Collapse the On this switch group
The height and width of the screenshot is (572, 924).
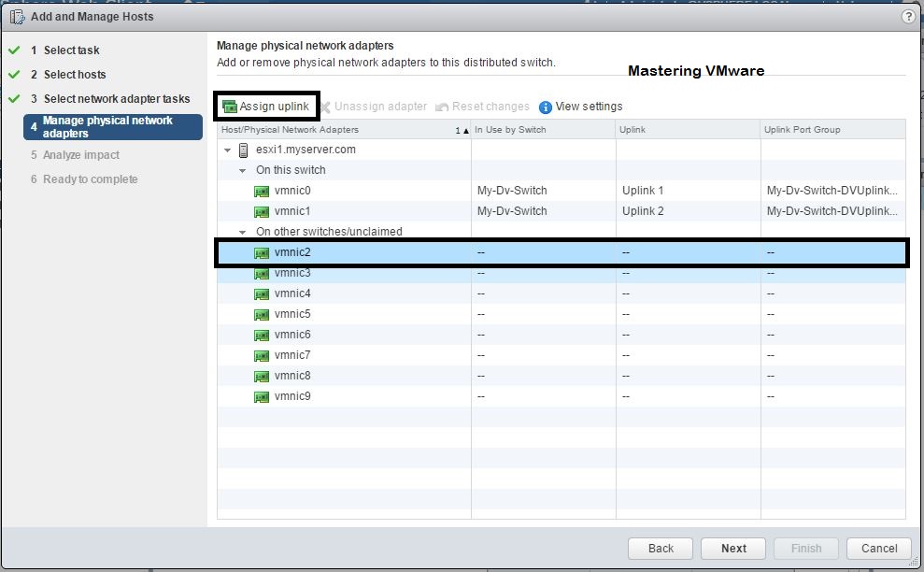[242, 170]
